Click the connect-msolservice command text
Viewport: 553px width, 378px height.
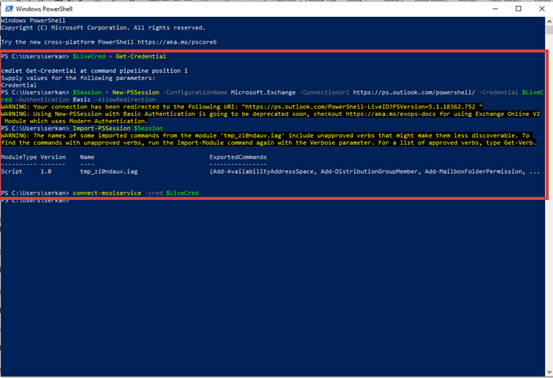pos(107,193)
